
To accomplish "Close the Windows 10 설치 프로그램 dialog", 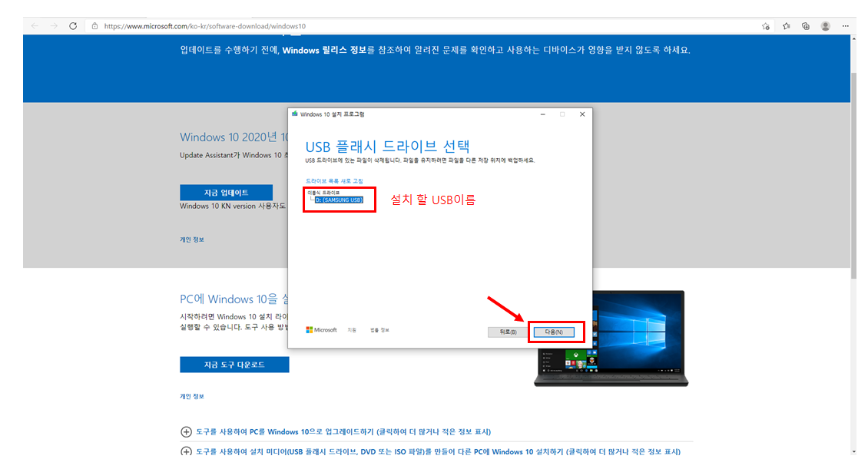I will pos(581,114).
